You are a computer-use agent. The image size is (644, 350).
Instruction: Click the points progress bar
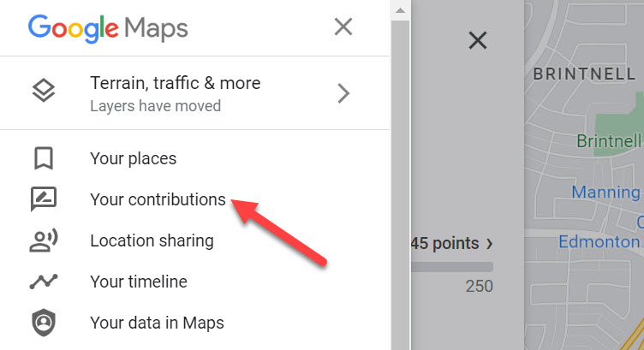pos(452,267)
